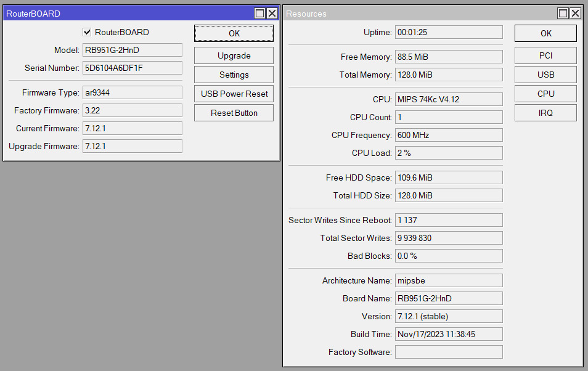This screenshot has height=371, width=588.
Task: Open Reset Button configuration
Action: [234, 113]
